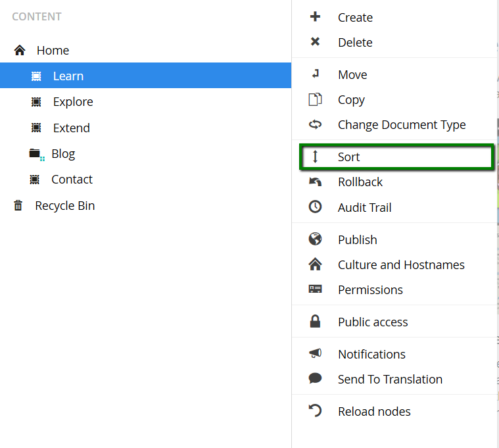Image resolution: width=499 pixels, height=448 pixels.
Task: Click the Recycle Bin trash icon
Action: click(18, 206)
